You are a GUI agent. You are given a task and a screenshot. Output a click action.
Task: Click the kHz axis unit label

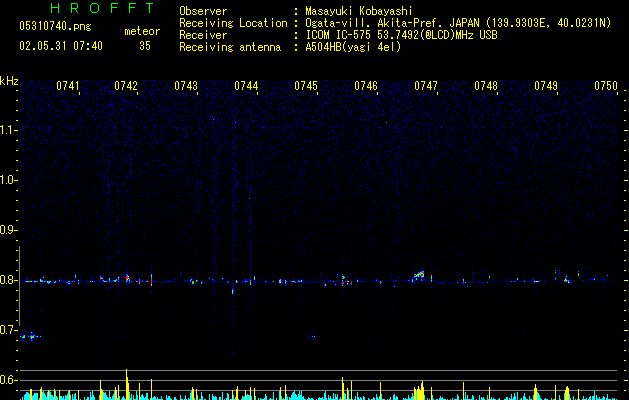tap(9, 81)
